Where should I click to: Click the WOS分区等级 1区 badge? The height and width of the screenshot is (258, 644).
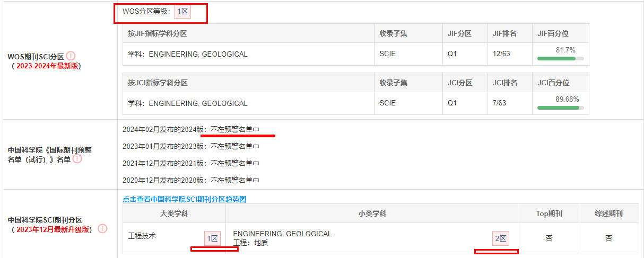(182, 12)
